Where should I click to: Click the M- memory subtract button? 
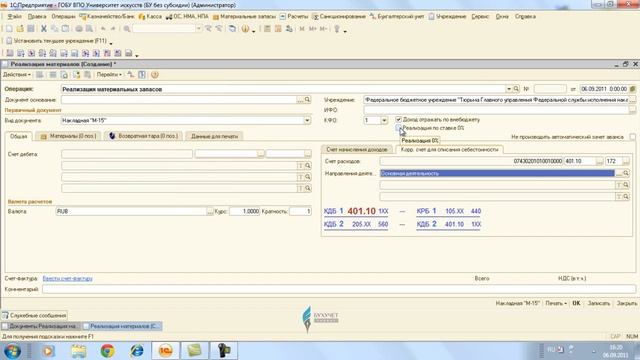[323, 29]
